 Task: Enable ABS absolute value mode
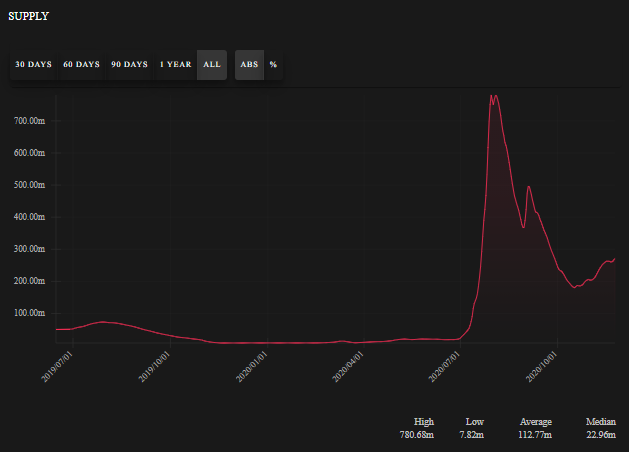point(249,65)
